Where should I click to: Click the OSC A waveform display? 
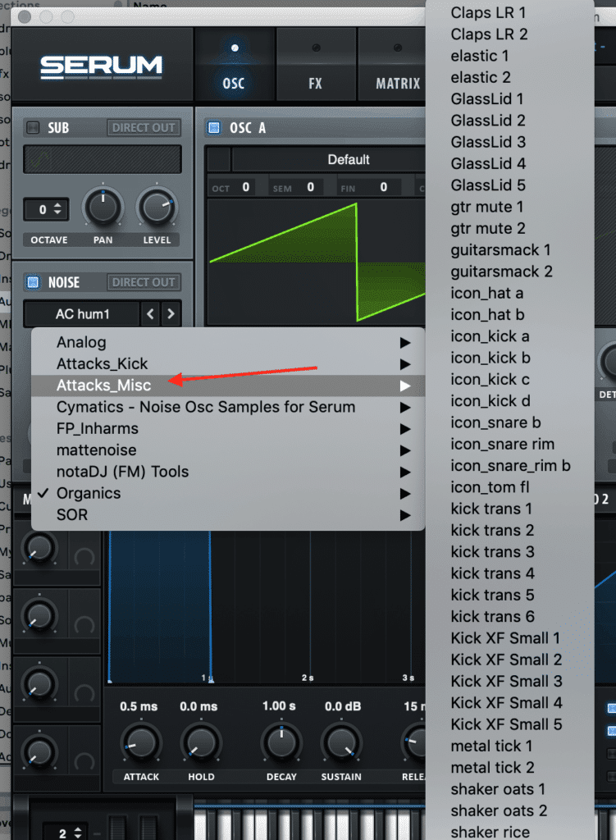(x=317, y=262)
